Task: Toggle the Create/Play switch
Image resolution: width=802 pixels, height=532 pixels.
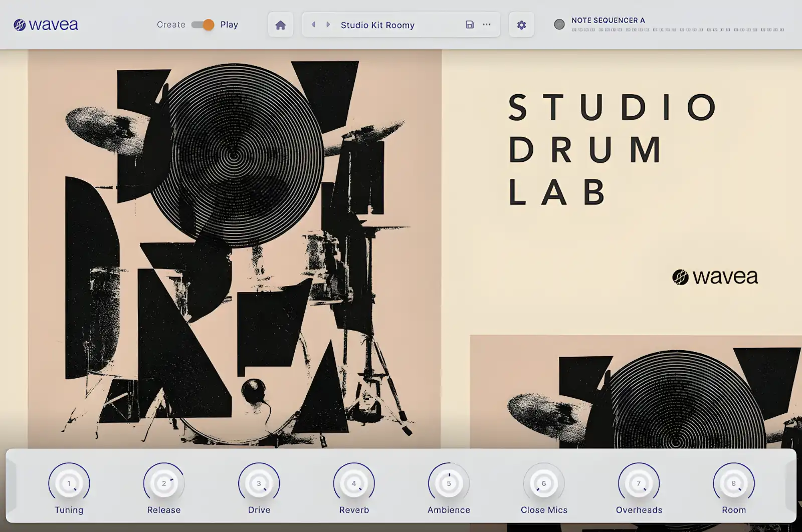Action: [203, 25]
